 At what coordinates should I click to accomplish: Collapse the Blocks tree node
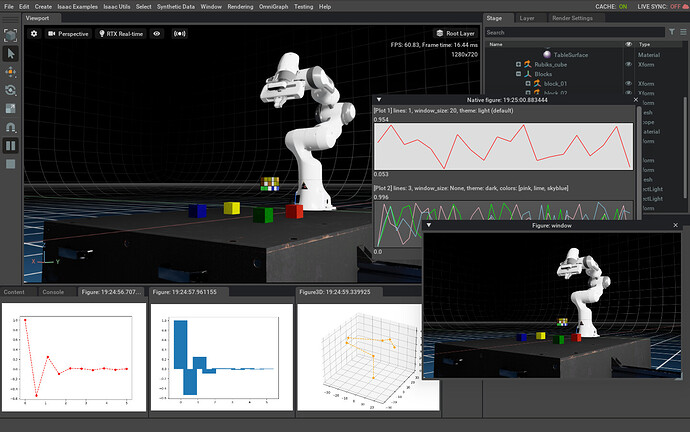tap(519, 74)
